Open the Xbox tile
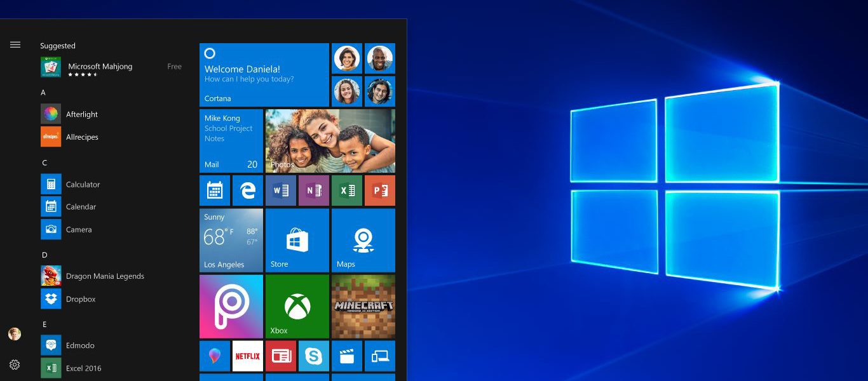 point(297,306)
